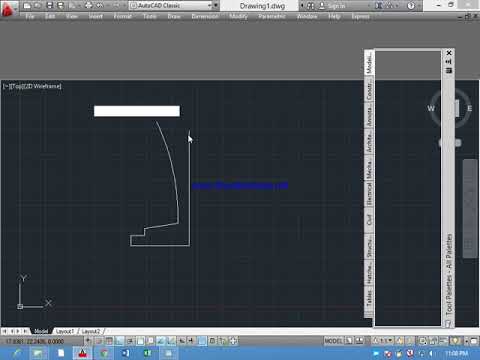The image size is (480, 360).
Task: Click the Save As icon in quick access toolbar
Action: tap(60, 6)
